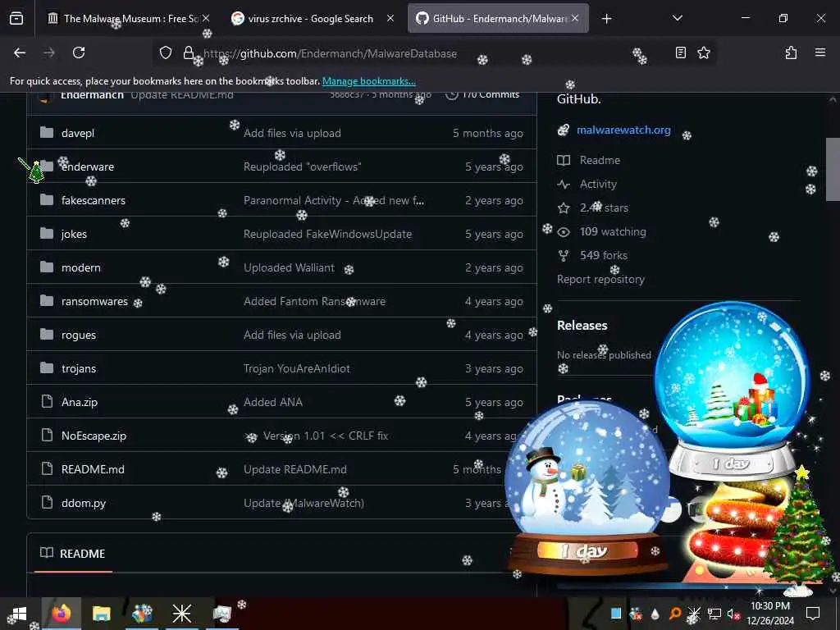Screen dimensions: 840x630
Task: Open the tracking protection shield icon
Action: click(166, 52)
